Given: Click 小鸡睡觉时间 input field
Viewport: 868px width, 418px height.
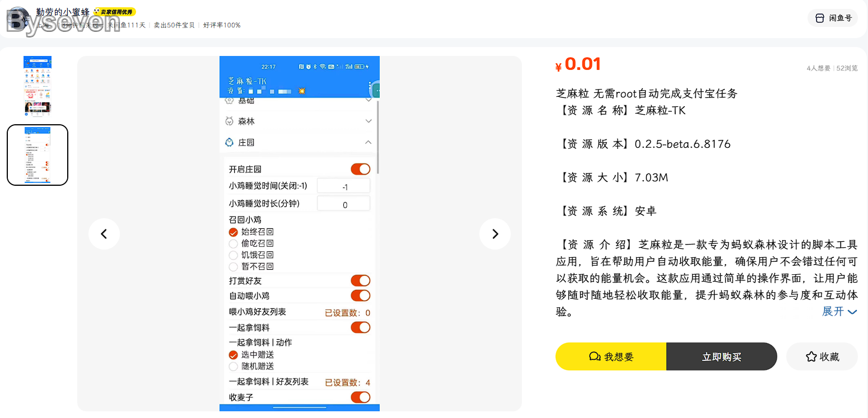Looking at the screenshot, I should coord(344,186).
